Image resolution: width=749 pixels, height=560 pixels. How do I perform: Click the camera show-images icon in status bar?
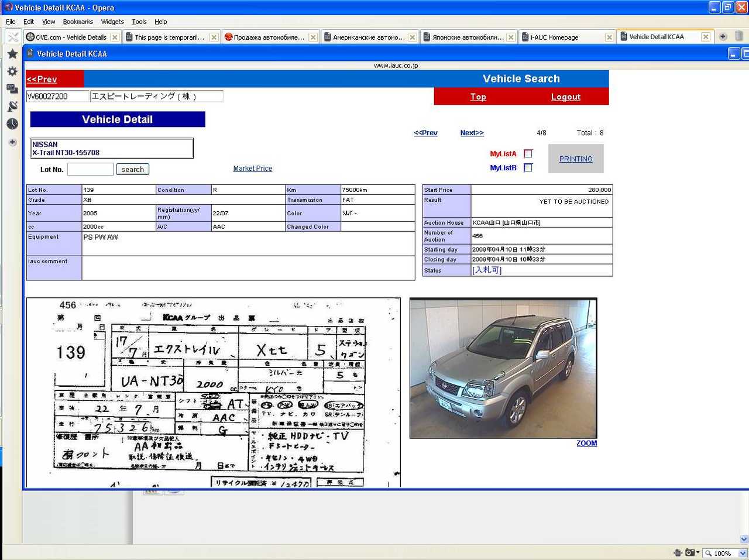(x=689, y=552)
